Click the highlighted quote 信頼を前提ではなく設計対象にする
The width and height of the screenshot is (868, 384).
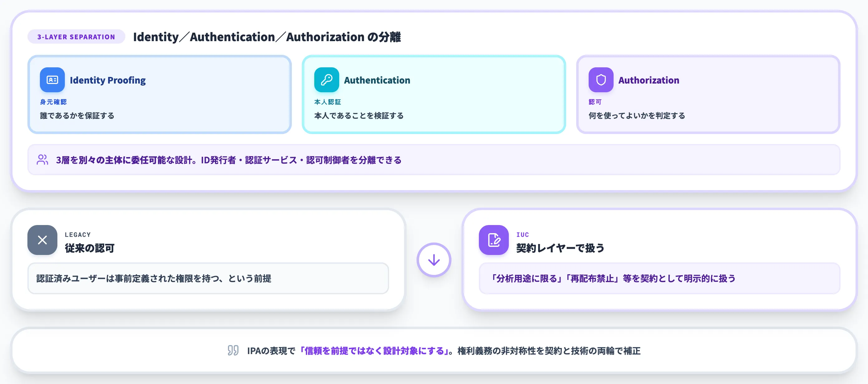374,351
